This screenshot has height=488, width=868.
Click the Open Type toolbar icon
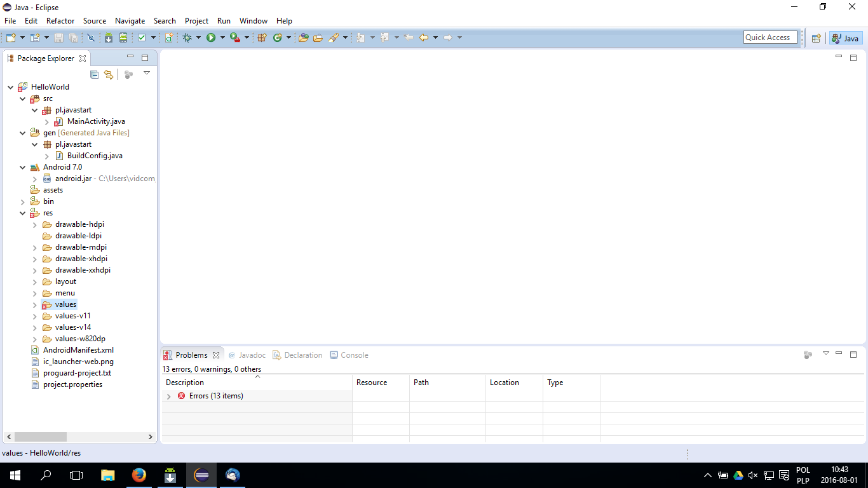pos(303,37)
